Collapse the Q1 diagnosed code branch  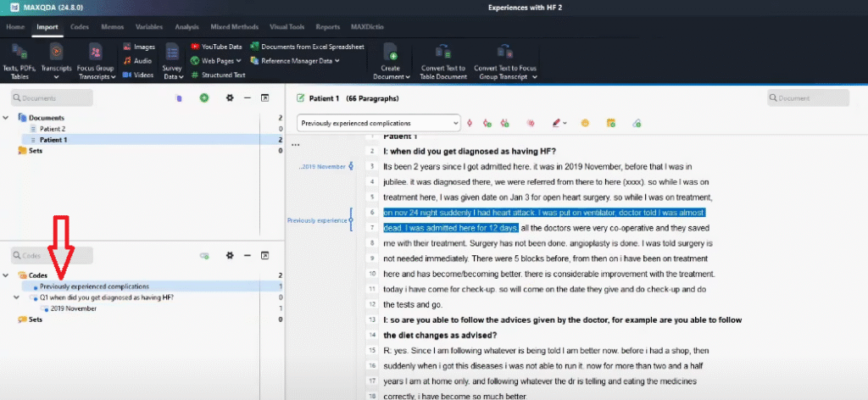[x=17, y=297]
